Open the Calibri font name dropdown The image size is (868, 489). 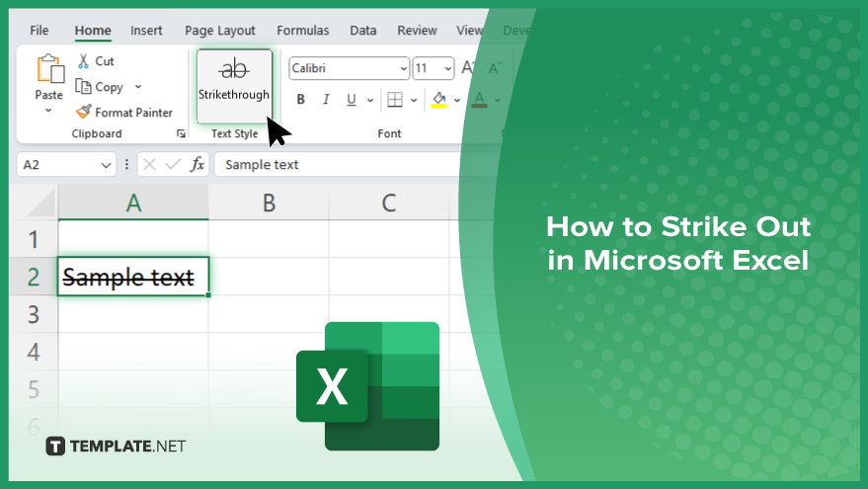tap(404, 69)
